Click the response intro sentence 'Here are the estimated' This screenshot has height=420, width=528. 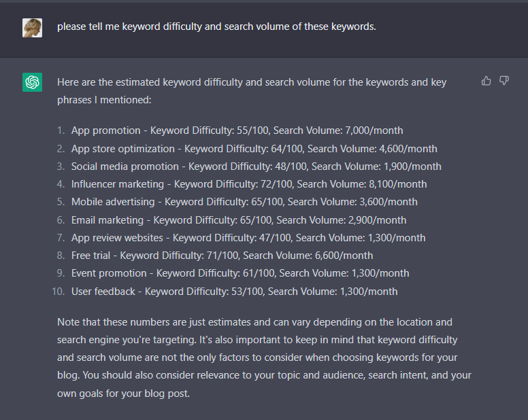click(252, 91)
